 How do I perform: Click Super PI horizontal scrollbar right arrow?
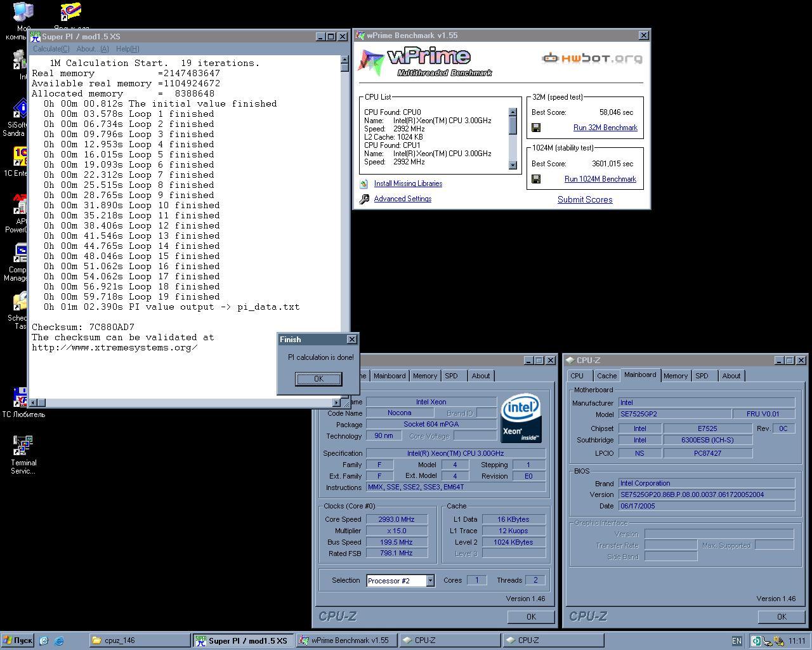[336, 402]
